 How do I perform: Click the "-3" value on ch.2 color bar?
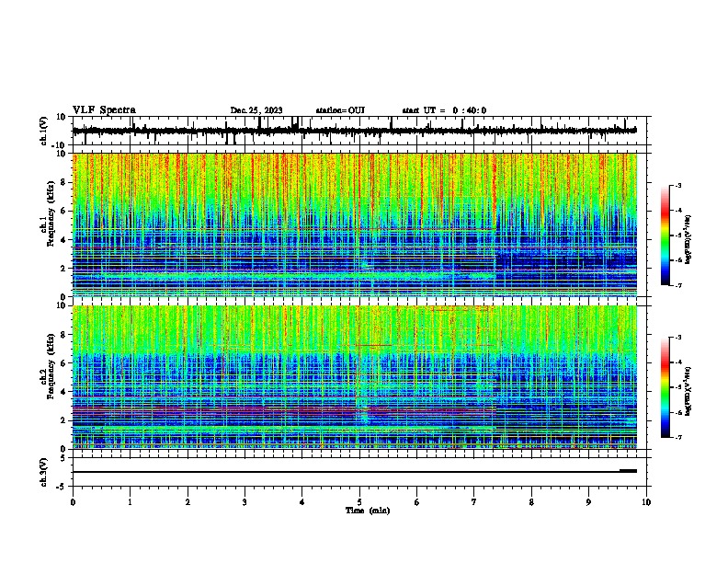678,338
